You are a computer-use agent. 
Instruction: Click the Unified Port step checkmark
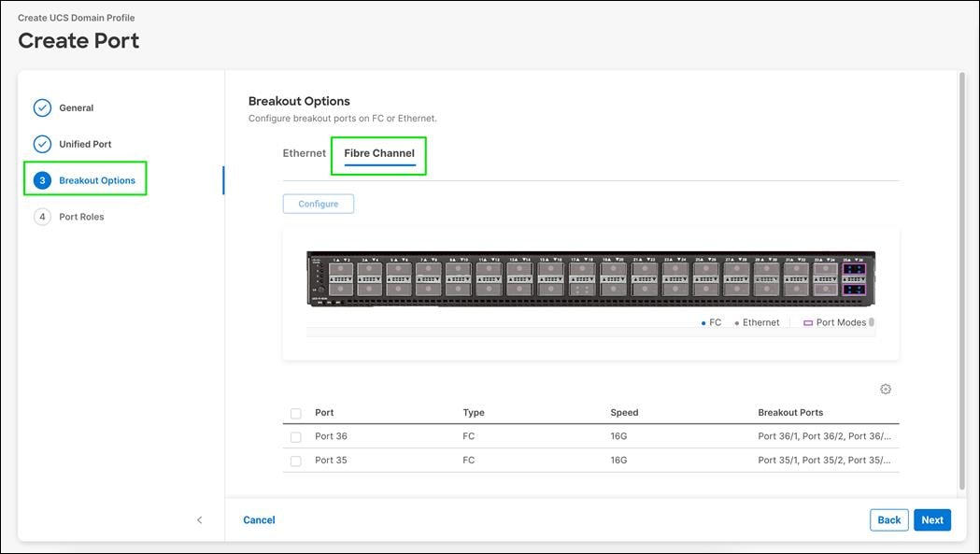click(x=42, y=144)
